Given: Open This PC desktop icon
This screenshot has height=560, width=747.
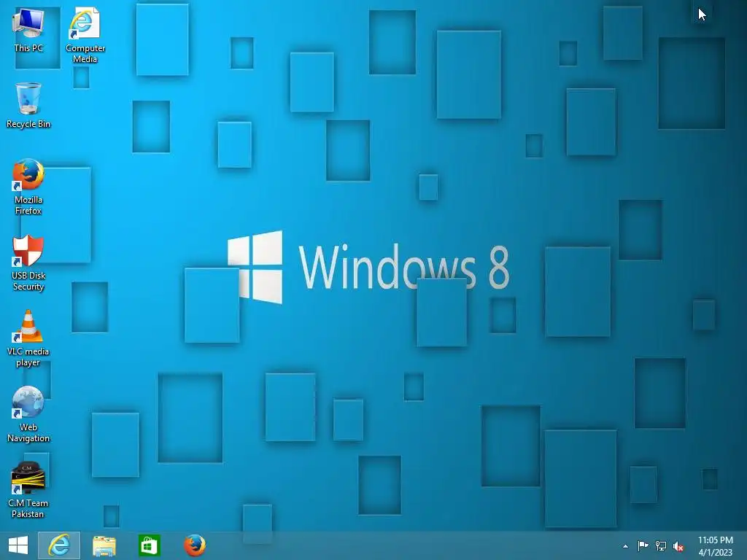Looking at the screenshot, I should (28, 29).
